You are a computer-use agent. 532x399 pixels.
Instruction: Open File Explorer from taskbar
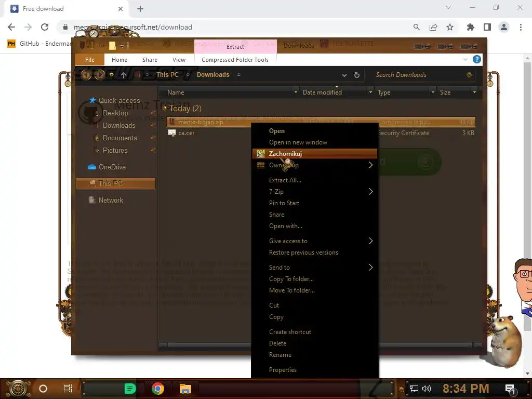click(185, 389)
